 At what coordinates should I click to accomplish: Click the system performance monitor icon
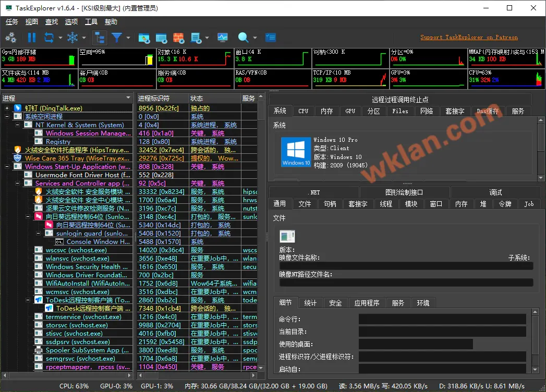point(223,37)
